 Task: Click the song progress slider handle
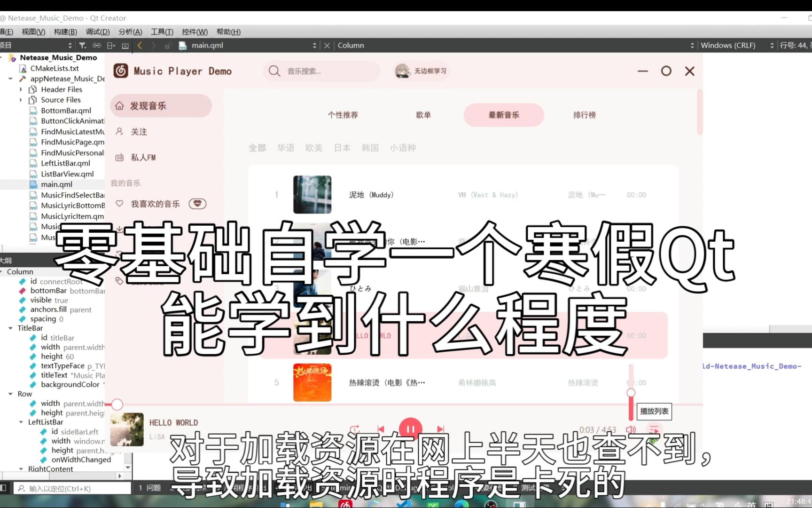pos(117,404)
